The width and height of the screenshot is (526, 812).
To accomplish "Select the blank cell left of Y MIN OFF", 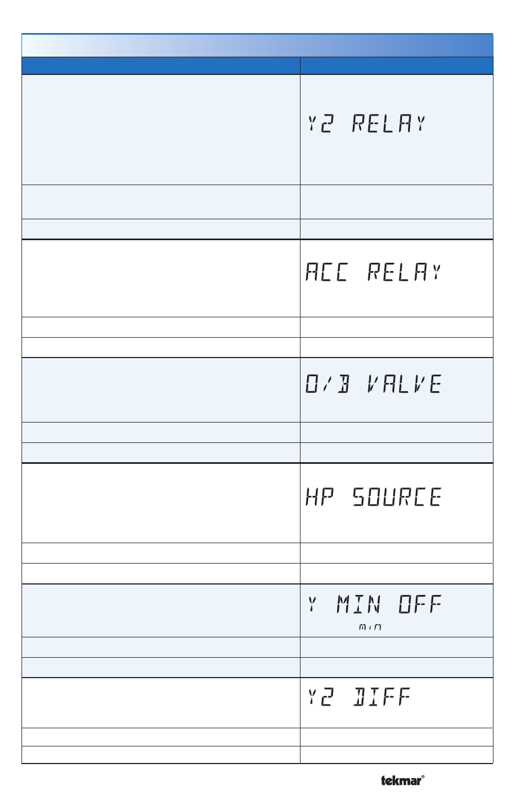I will point(161,610).
